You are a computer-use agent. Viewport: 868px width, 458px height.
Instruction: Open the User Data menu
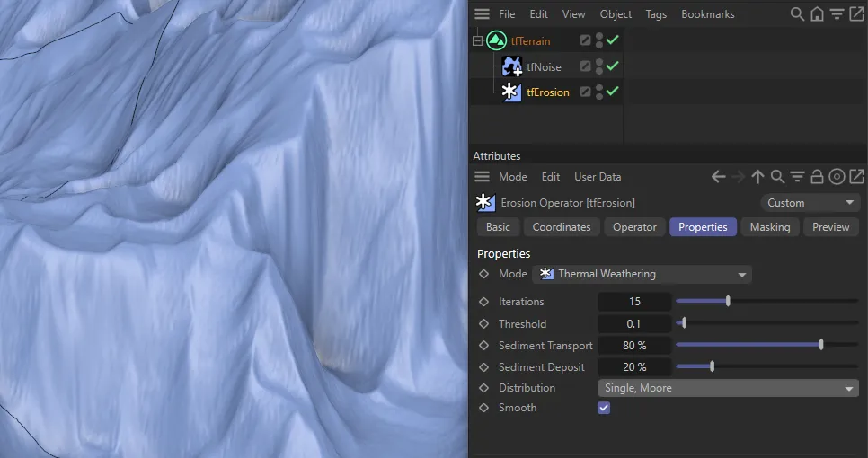(x=598, y=176)
